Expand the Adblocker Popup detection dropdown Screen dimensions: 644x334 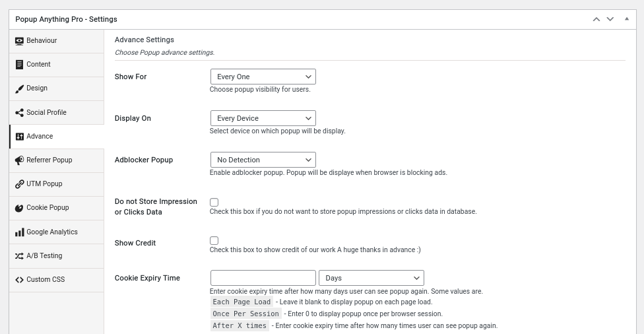point(263,160)
